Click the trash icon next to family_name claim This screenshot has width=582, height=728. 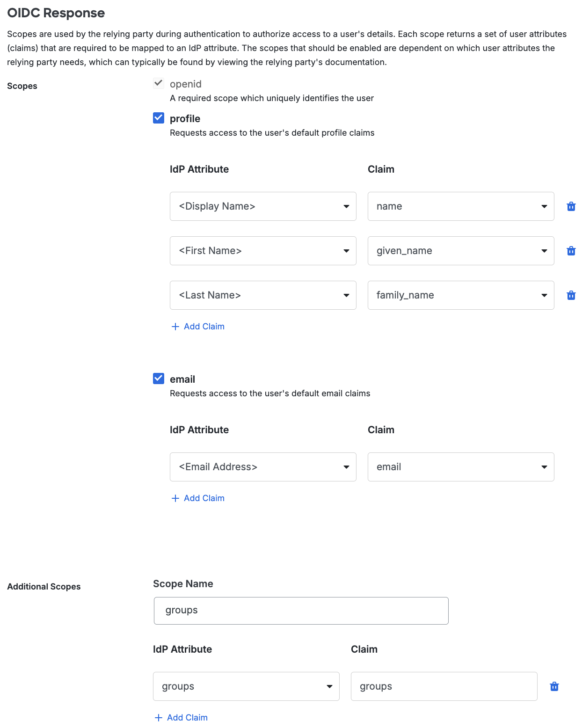click(571, 295)
